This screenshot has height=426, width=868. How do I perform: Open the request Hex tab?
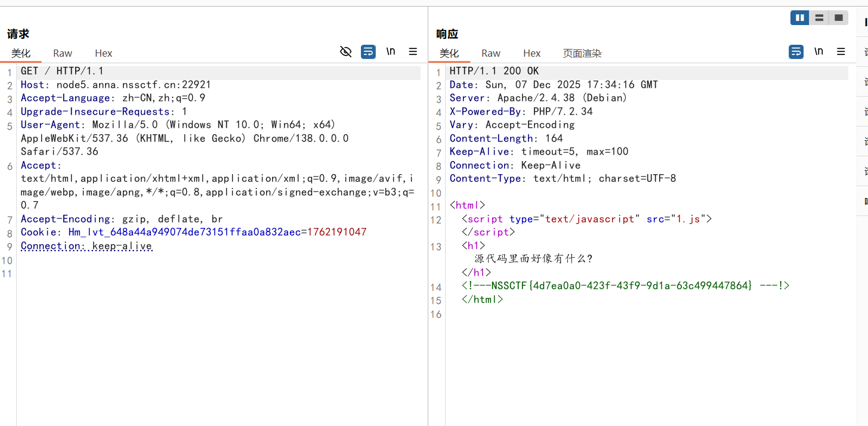pos(103,53)
